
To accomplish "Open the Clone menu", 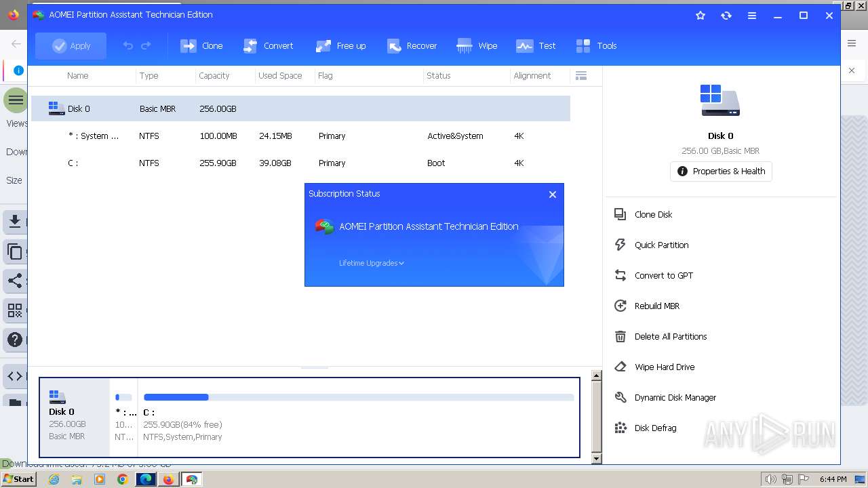I will pos(201,45).
